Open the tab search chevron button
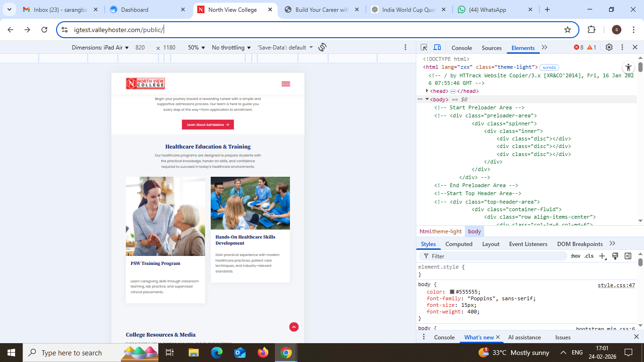 tap(9, 9)
